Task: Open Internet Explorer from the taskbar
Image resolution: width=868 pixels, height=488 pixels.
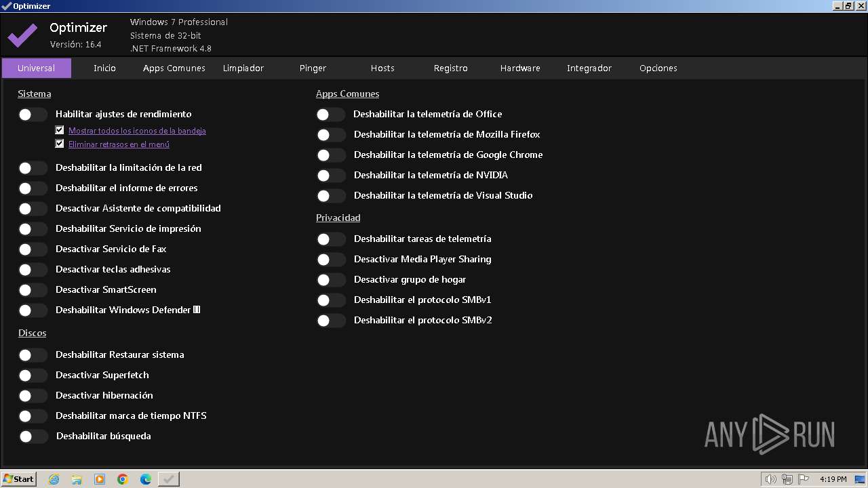Action: pyautogui.click(x=54, y=479)
